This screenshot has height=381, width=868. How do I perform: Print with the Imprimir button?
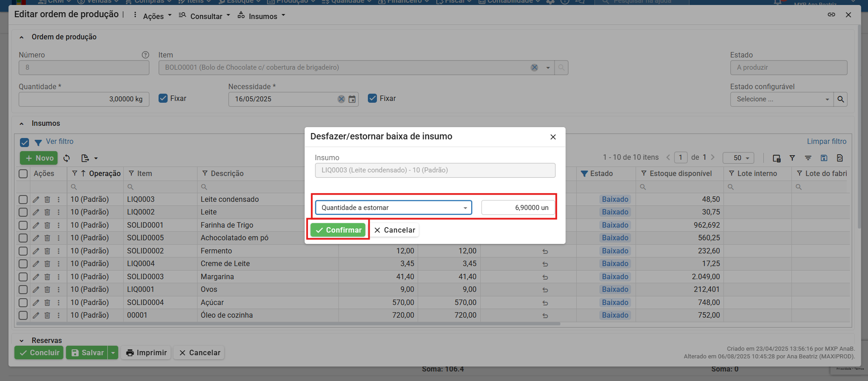146,353
